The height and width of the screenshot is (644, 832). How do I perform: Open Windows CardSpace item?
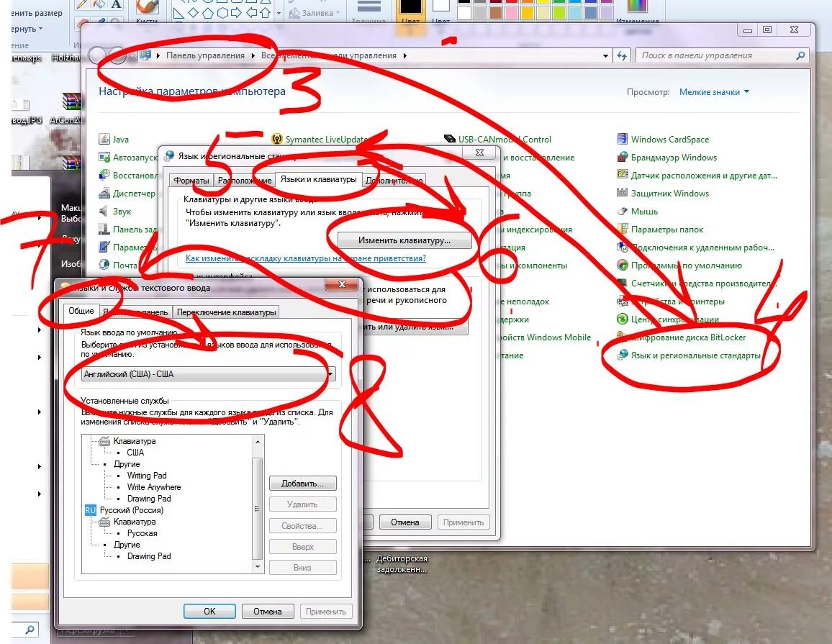664,140
